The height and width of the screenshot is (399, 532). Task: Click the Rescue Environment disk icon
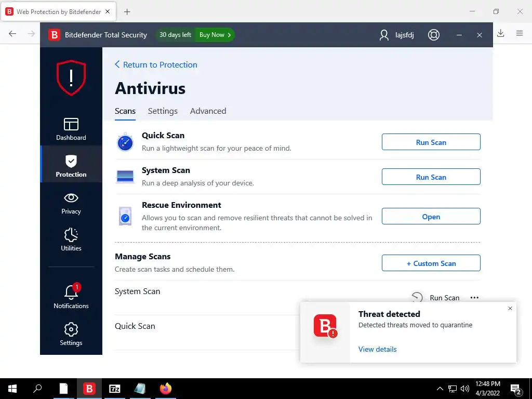(x=125, y=216)
